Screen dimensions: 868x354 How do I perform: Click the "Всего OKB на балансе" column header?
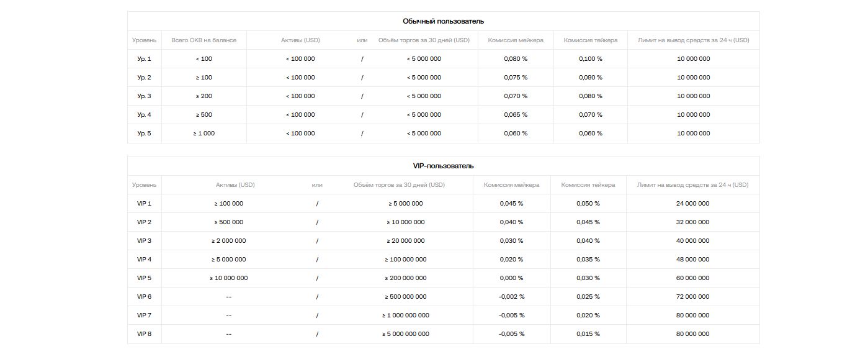[204, 40]
